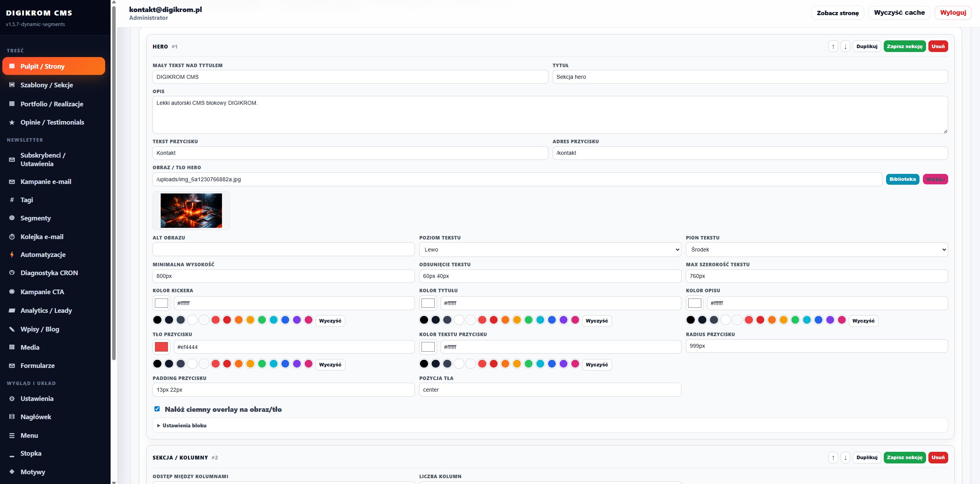Pick purple preset under Kolor opisu
Viewport: 980px width, 484px height.
[830, 320]
